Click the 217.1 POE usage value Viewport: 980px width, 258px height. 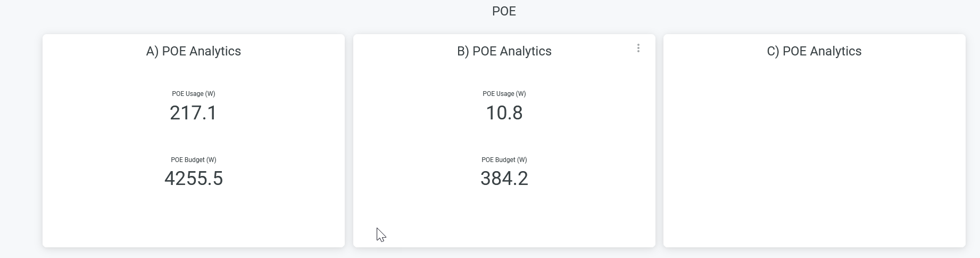point(194,113)
